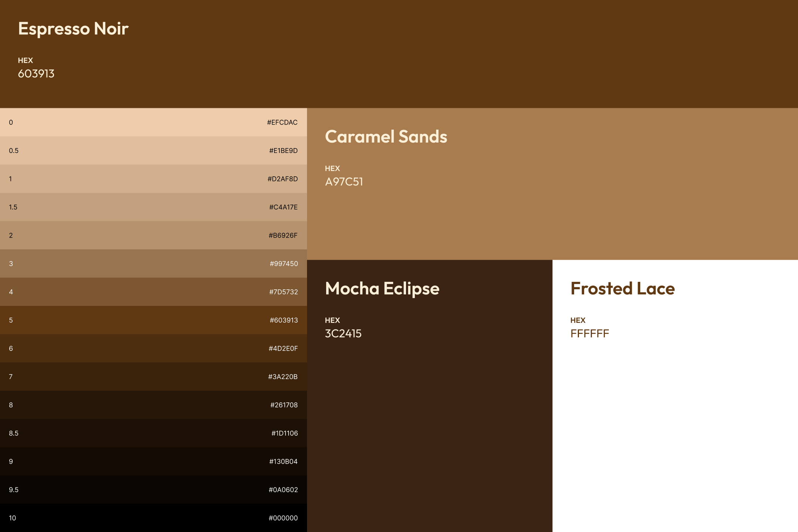The image size is (798, 532).
Task: Click the Mocha Eclipse color block title
Action: (x=382, y=289)
